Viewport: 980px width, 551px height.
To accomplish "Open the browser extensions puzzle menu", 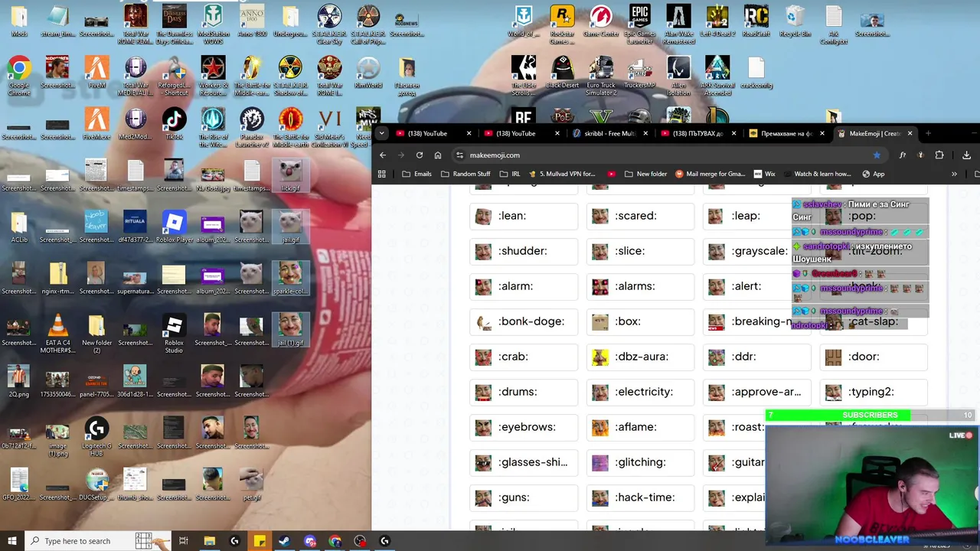I will [x=939, y=155].
